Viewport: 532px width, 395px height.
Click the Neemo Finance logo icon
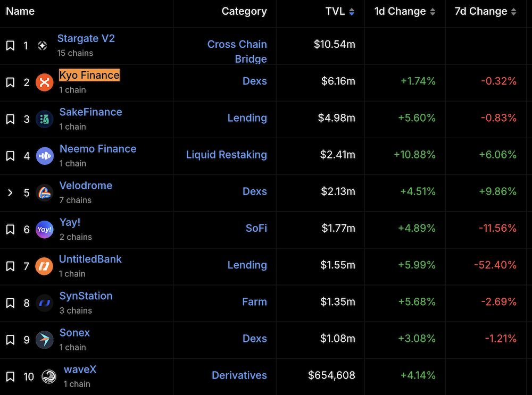tap(45, 156)
